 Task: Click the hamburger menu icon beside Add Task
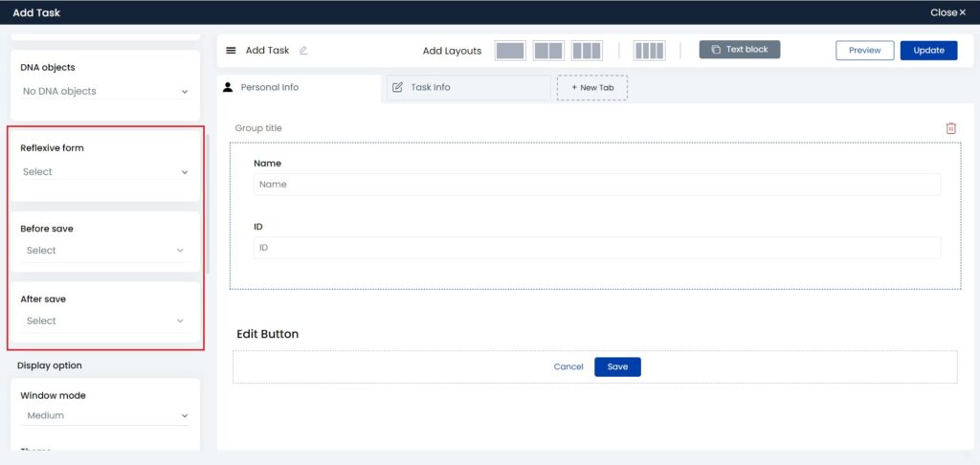[x=231, y=51]
